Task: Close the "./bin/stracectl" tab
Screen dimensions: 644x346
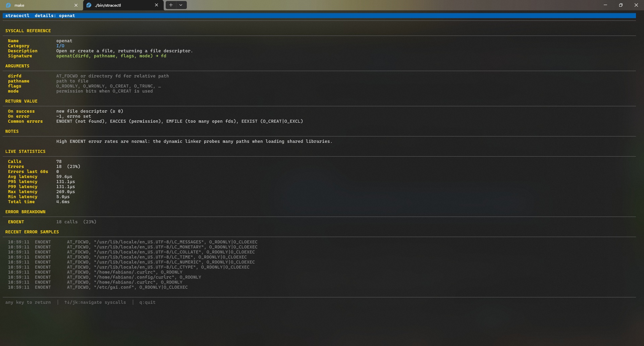Action: click(156, 5)
